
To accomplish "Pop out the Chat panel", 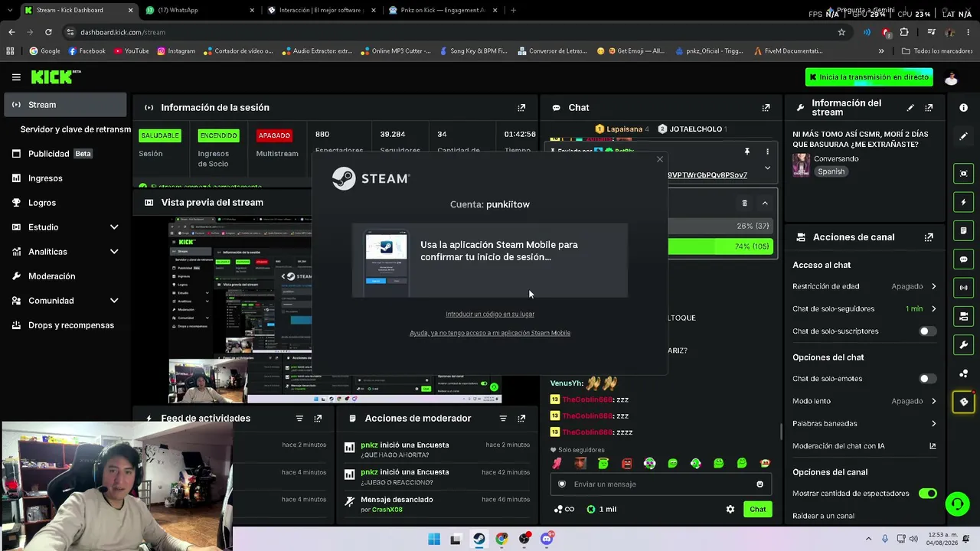I will (766, 108).
